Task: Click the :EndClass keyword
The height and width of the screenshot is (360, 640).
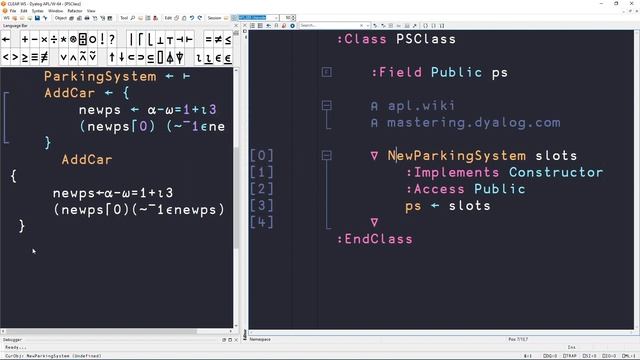Action: pyautogui.click(x=375, y=239)
